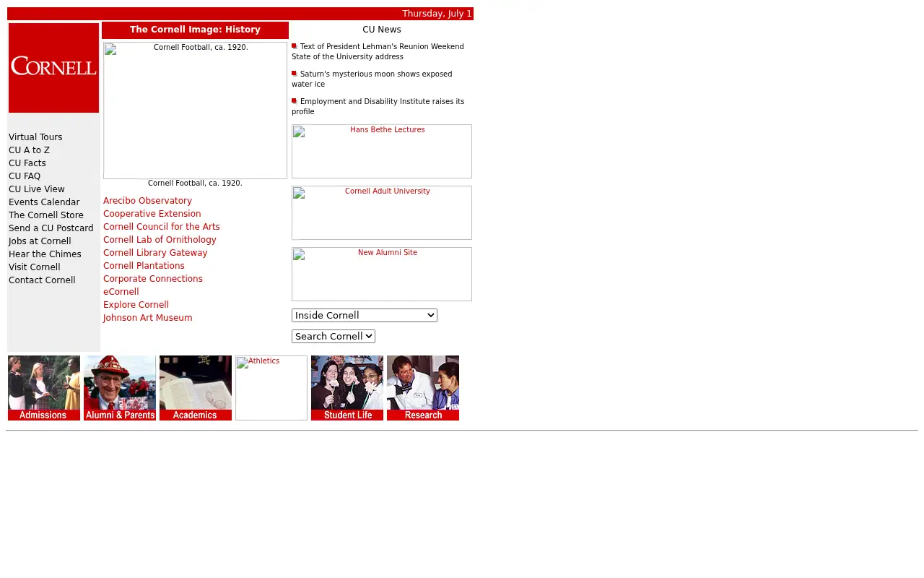This screenshot has width=924, height=578.
Task: Expand the Search Cornell dropdown
Action: coord(334,337)
